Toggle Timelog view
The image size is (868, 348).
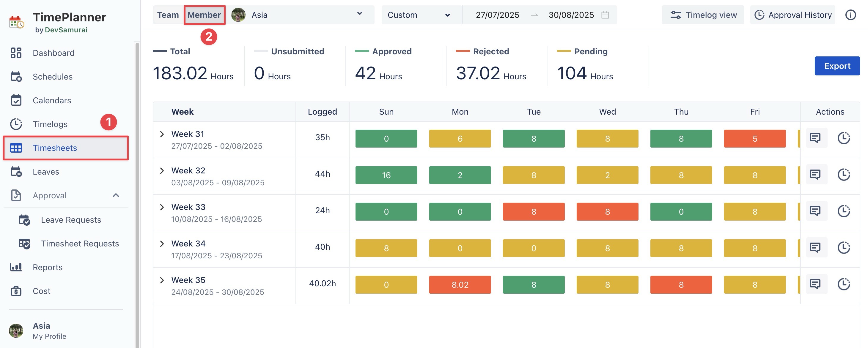click(703, 15)
